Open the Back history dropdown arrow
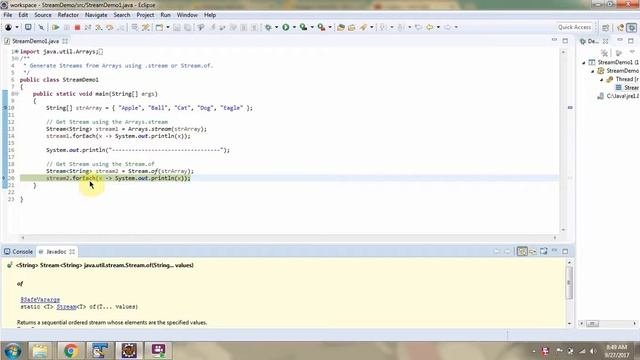 438,27
